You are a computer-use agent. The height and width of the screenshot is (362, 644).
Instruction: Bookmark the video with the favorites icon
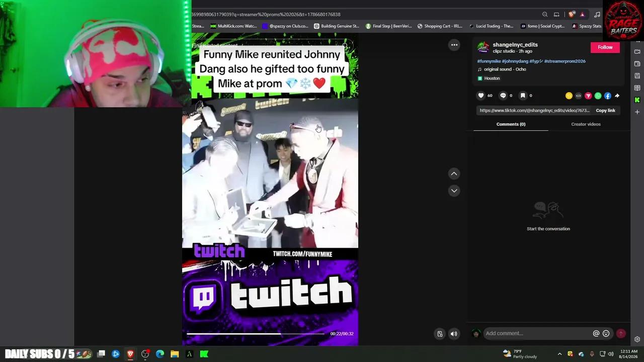tap(523, 96)
